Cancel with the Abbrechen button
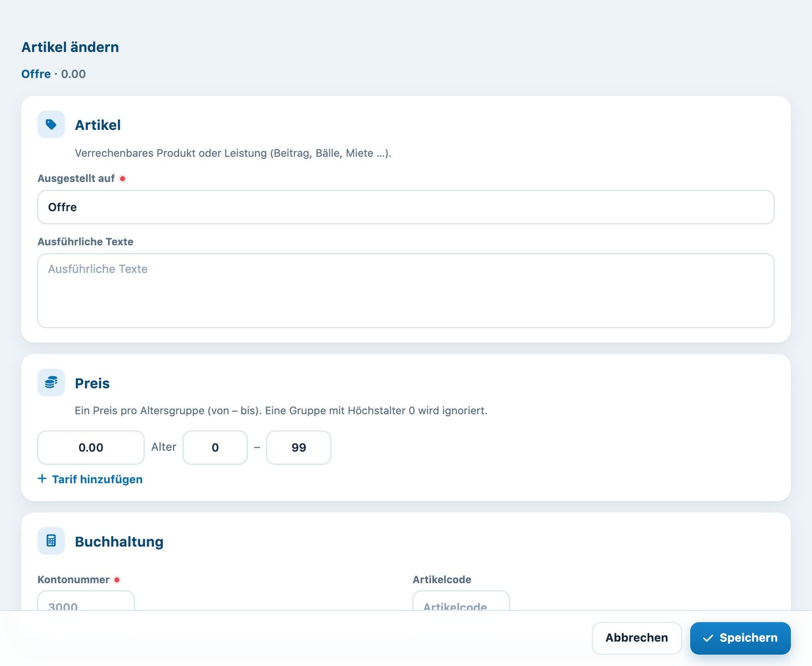Viewport: 812px width, 666px height. pos(636,638)
